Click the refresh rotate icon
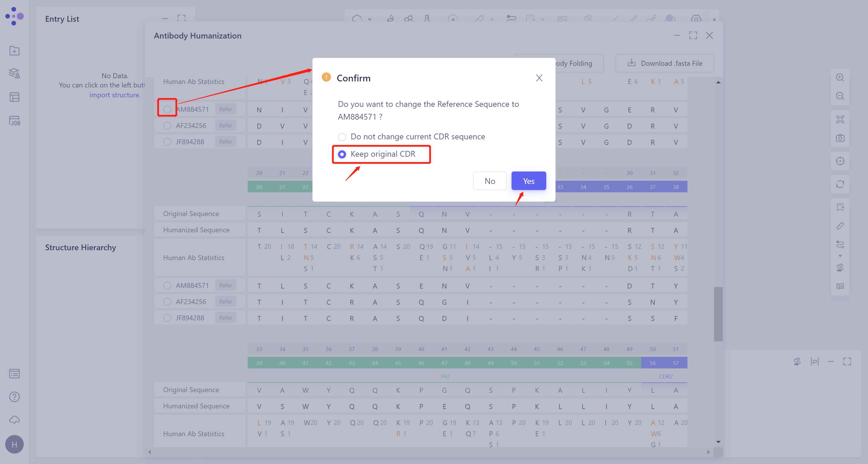868x464 pixels. click(840, 184)
